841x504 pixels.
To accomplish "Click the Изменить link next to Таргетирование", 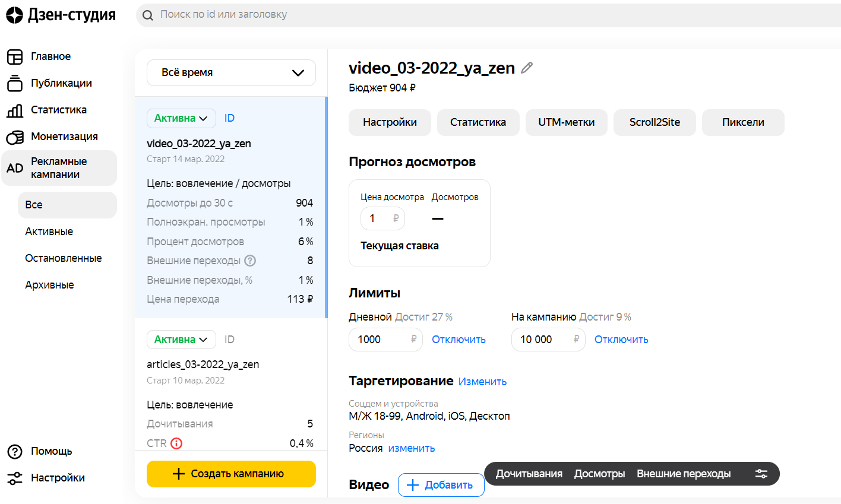I will [x=482, y=382].
